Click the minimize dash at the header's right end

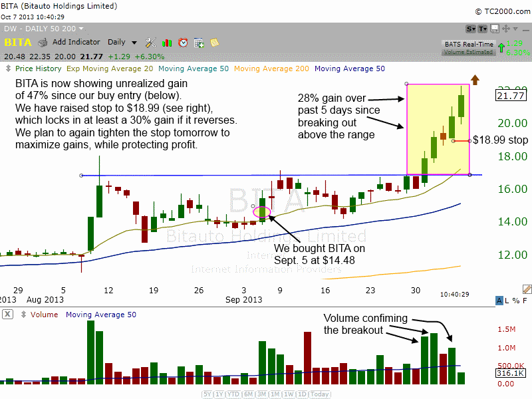(526, 30)
